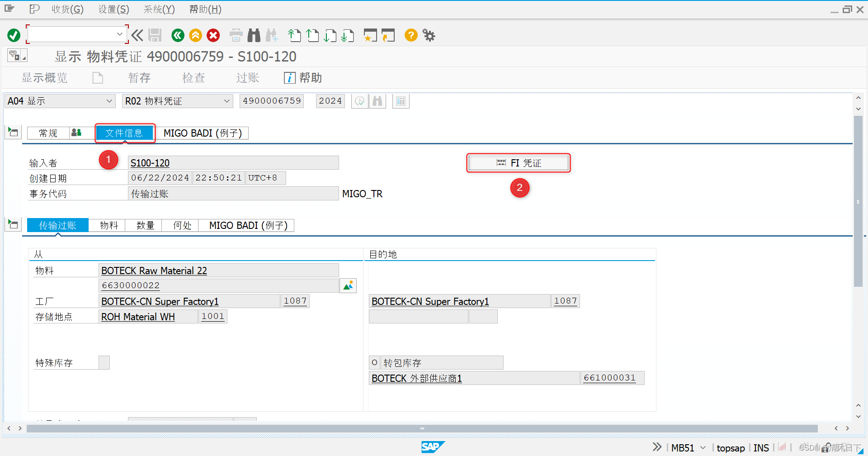Click the 特殊库存 indicator box
Screen dimensions: 868x456
104,362
